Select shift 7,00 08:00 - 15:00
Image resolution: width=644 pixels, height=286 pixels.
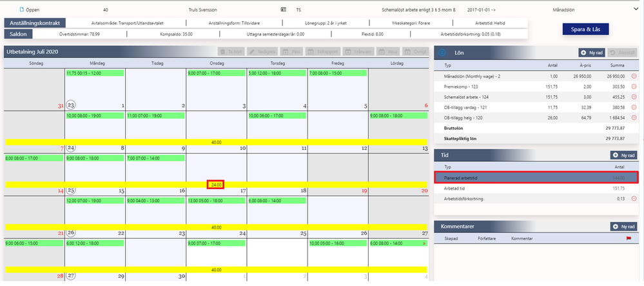(x=338, y=73)
